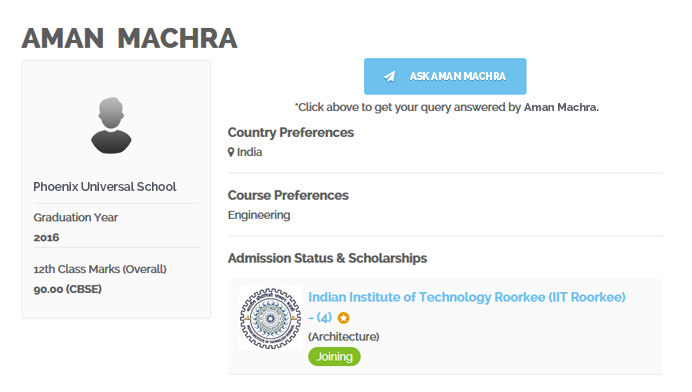
Task: Click the query help text below button
Action: coord(447,107)
